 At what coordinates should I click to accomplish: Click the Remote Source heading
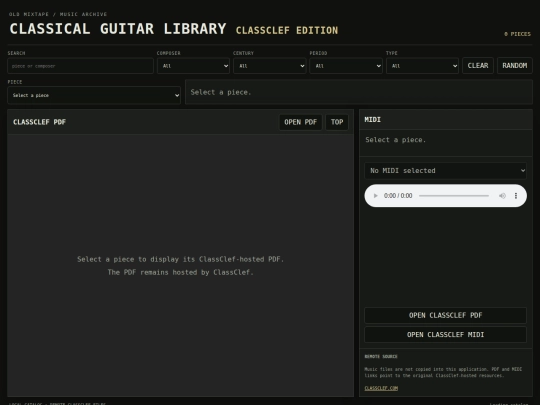click(x=381, y=356)
